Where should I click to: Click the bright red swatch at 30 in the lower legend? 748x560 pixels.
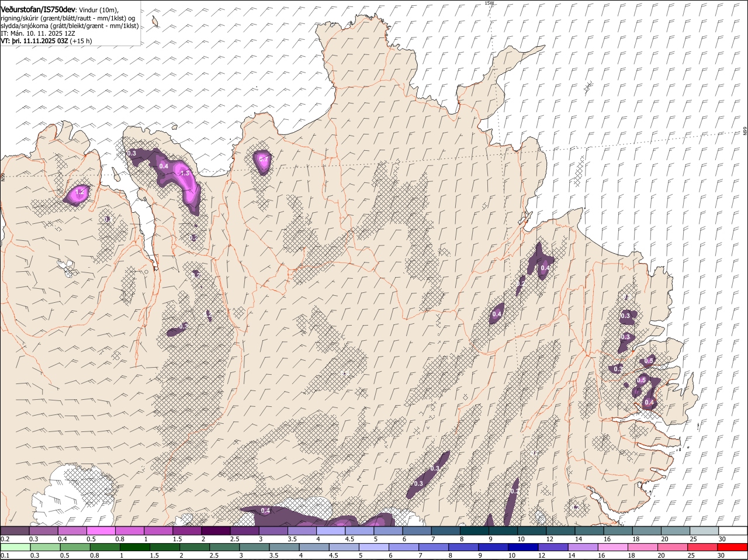733,547
